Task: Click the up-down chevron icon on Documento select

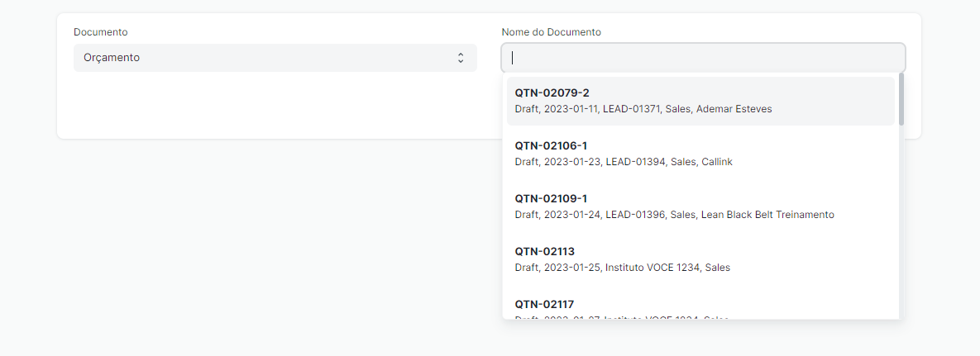Action: click(x=461, y=58)
